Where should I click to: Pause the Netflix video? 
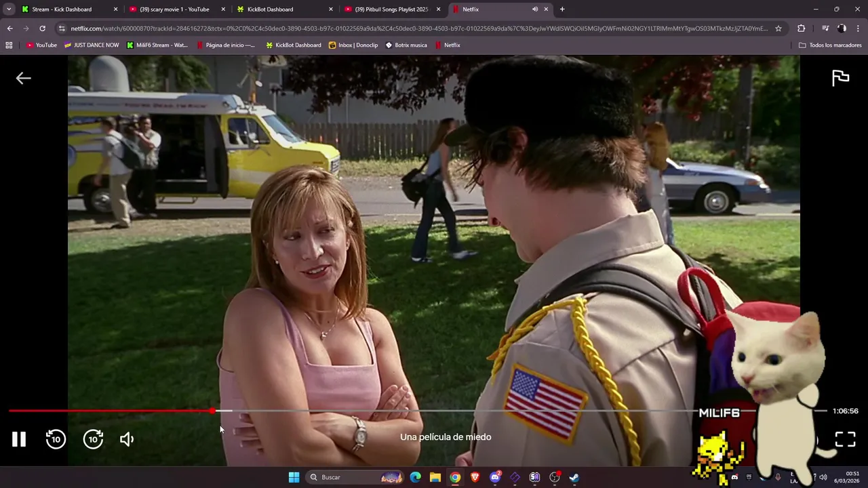(19, 439)
